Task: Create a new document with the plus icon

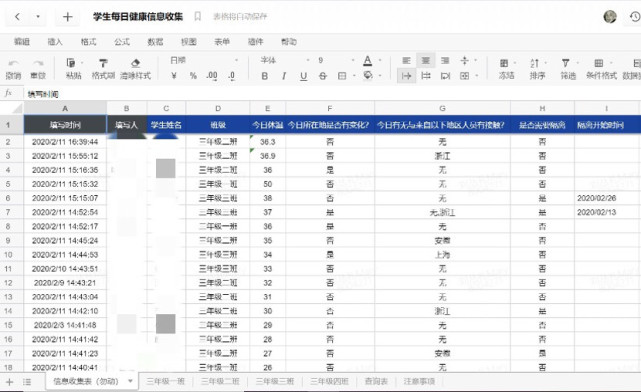Action: [67, 17]
